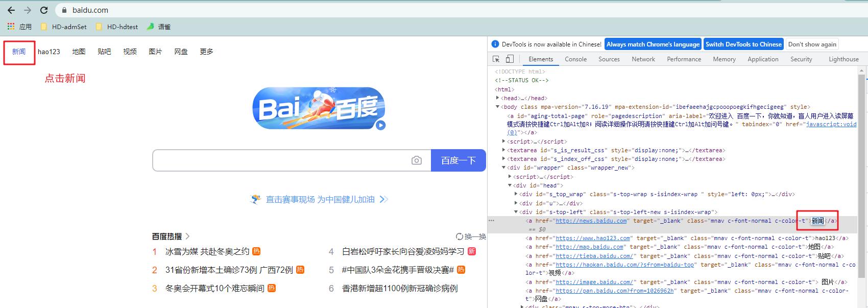Expand the s_is_result_css textarea node
The image size is (868, 308).
[x=503, y=150]
